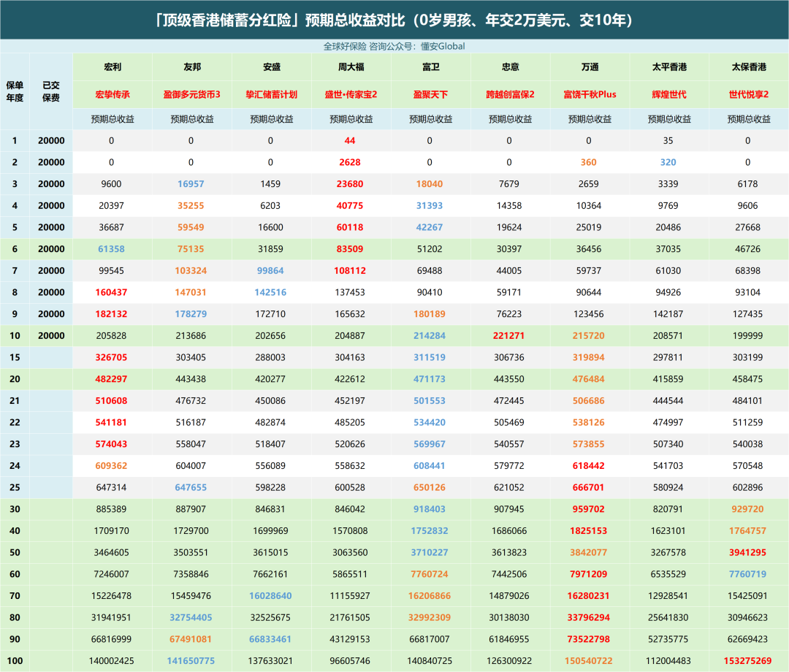Open the 挚汇储蓄计划 product name
The image size is (789, 672).
pos(271,95)
